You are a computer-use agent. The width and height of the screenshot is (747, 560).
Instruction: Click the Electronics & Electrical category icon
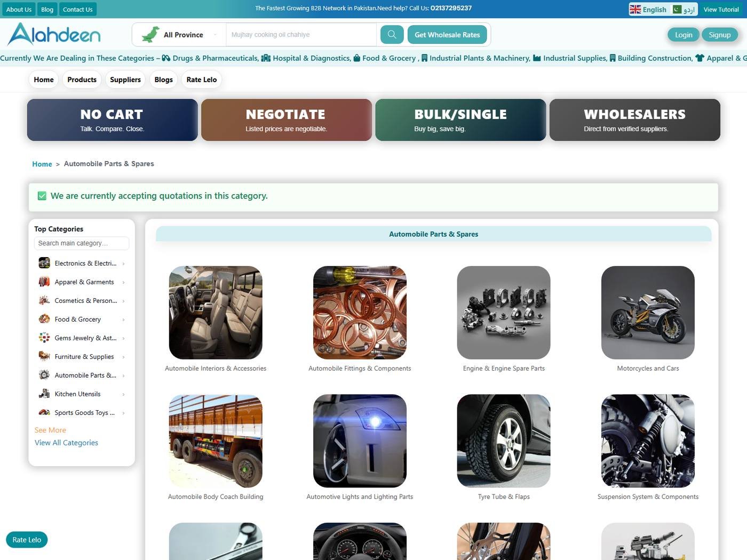pyautogui.click(x=44, y=263)
